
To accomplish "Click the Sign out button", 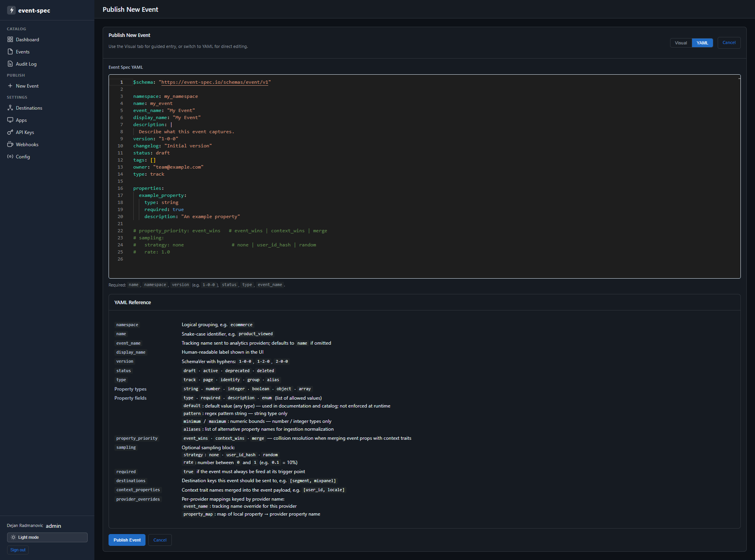I will pyautogui.click(x=18, y=550).
